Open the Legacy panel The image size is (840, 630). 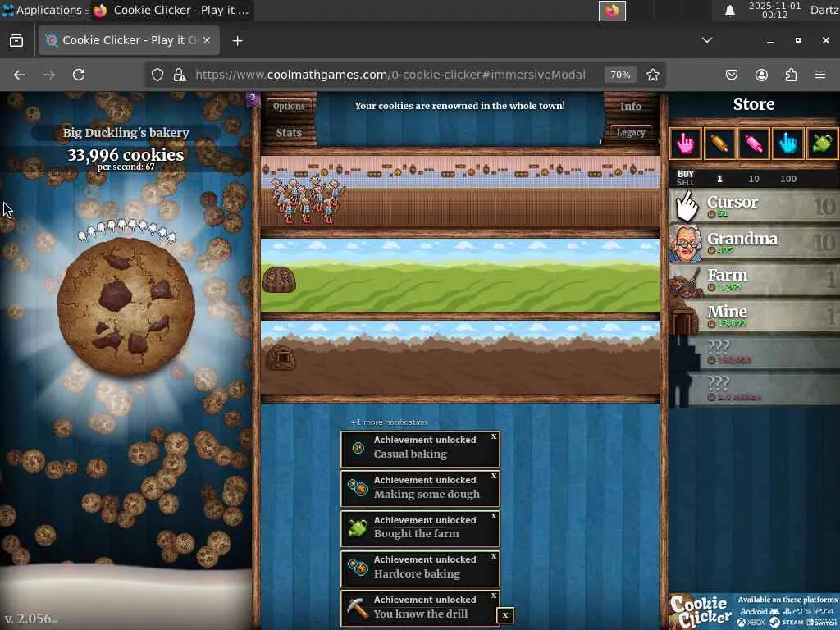coord(631,132)
